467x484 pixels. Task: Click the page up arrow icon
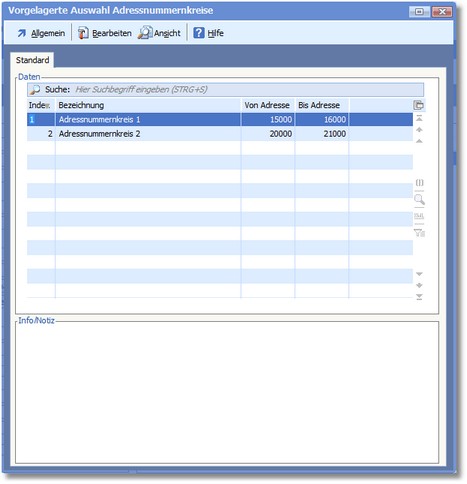click(x=419, y=130)
